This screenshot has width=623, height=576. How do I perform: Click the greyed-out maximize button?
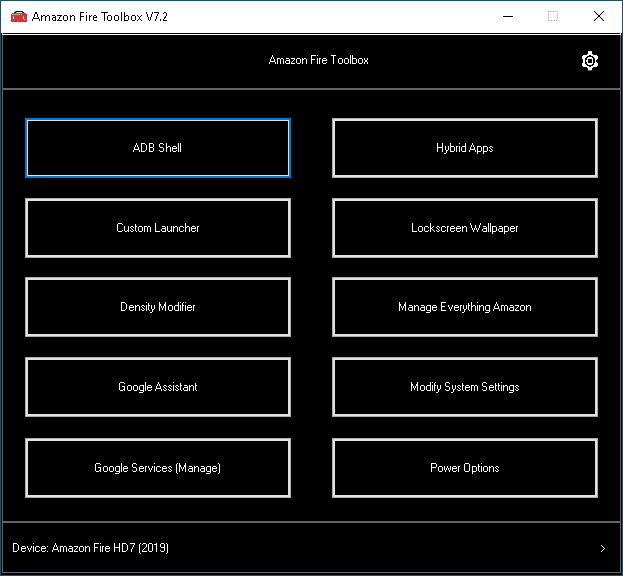[553, 17]
